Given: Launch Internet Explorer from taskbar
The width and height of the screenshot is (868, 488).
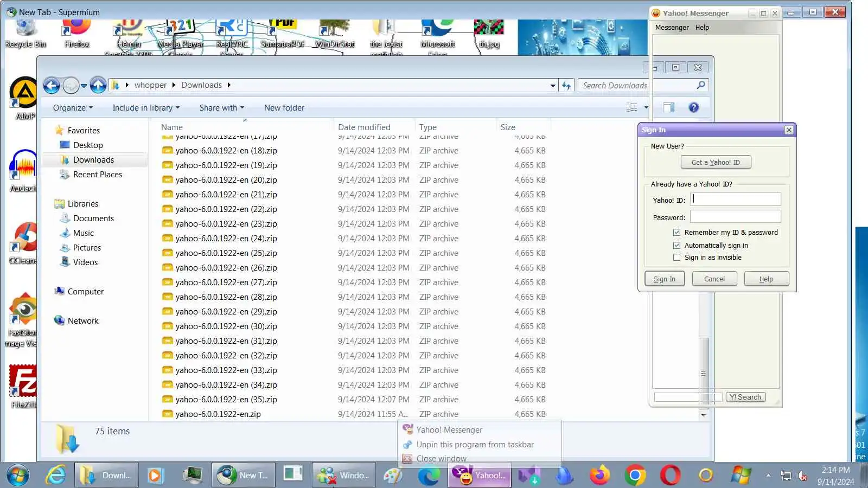Looking at the screenshot, I should [x=56, y=476].
